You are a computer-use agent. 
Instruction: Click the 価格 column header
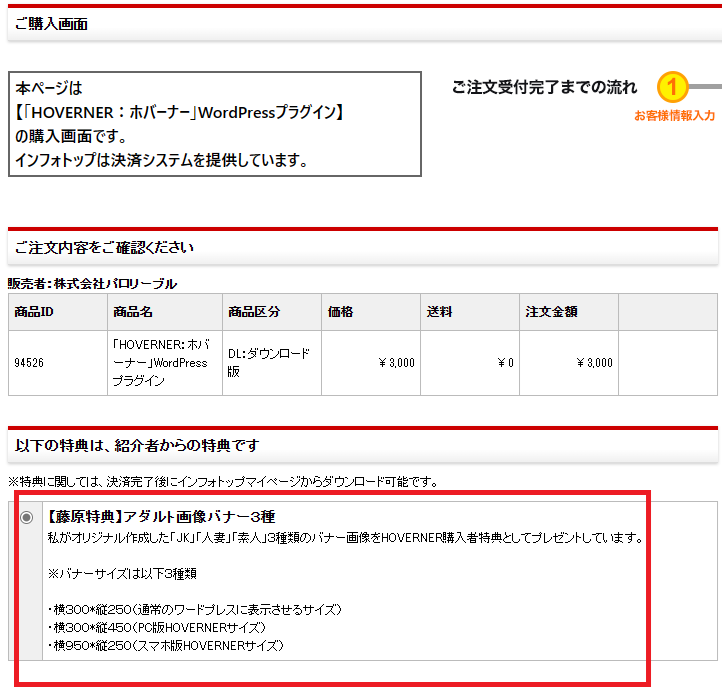click(x=371, y=312)
